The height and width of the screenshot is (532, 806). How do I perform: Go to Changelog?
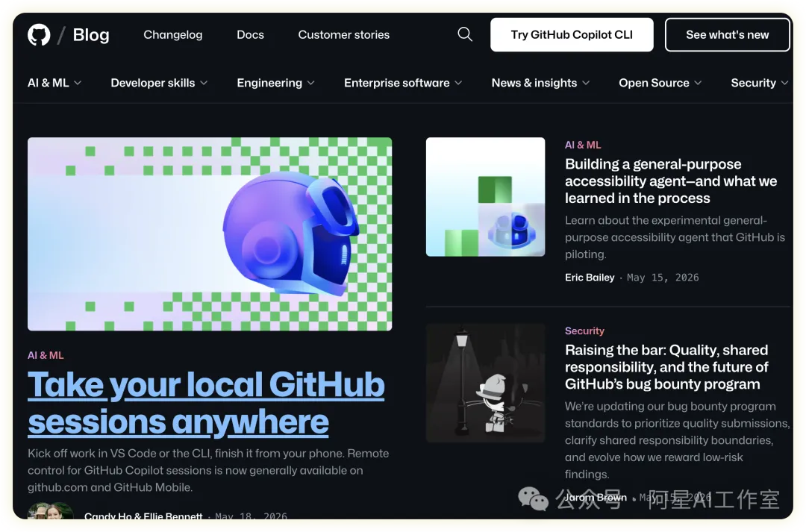click(172, 34)
